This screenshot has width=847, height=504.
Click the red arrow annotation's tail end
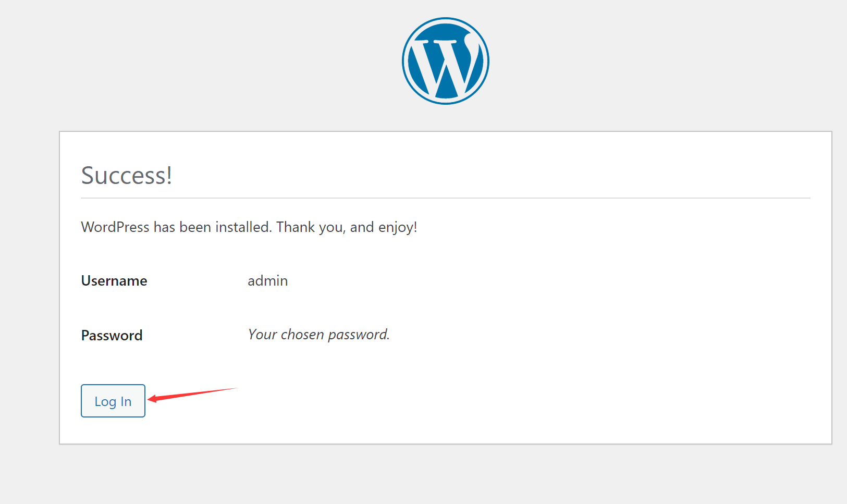pos(236,388)
